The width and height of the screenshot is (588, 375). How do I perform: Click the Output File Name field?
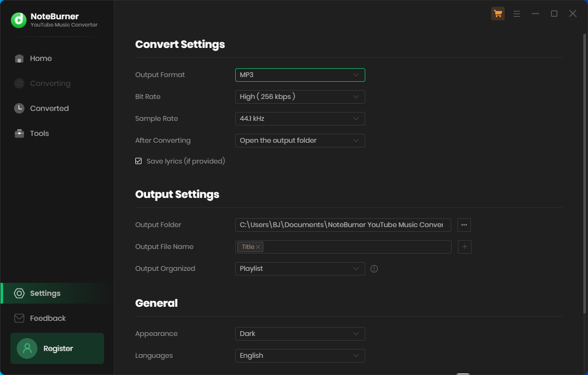tap(343, 247)
